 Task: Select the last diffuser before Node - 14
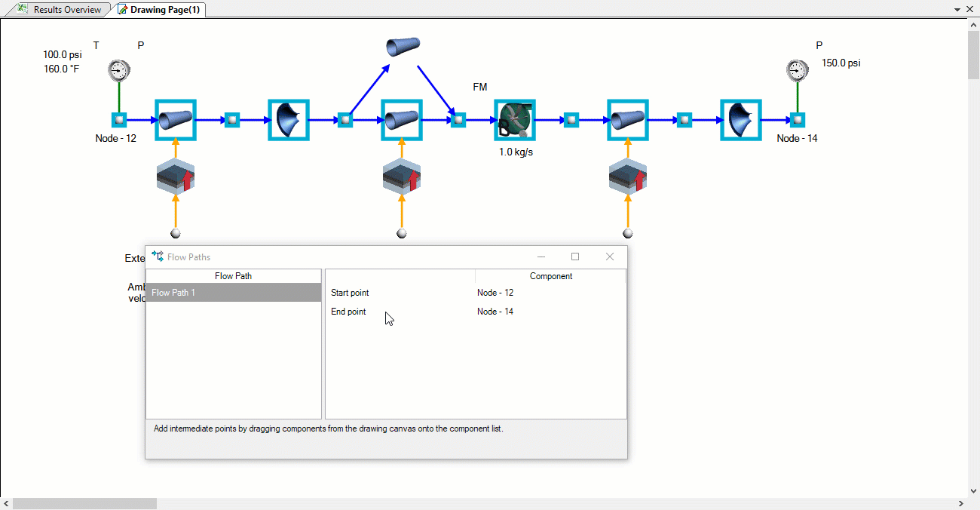pyautogui.click(x=741, y=120)
